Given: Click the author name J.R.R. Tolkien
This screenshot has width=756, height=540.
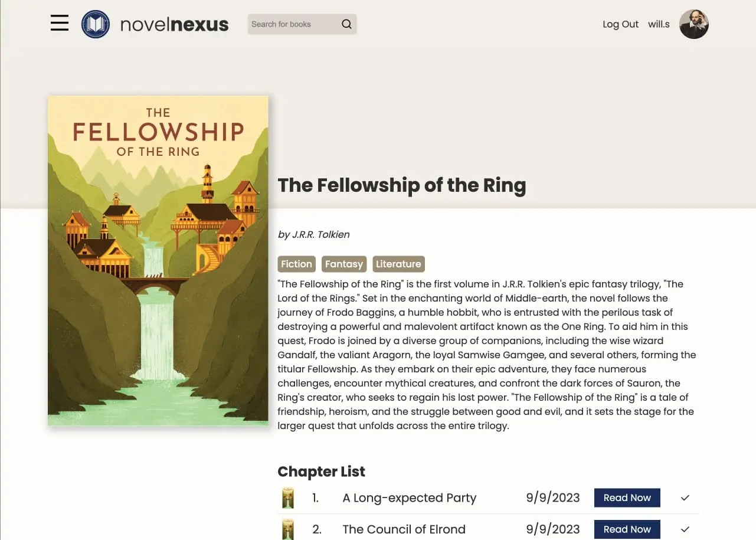Looking at the screenshot, I should (313, 234).
